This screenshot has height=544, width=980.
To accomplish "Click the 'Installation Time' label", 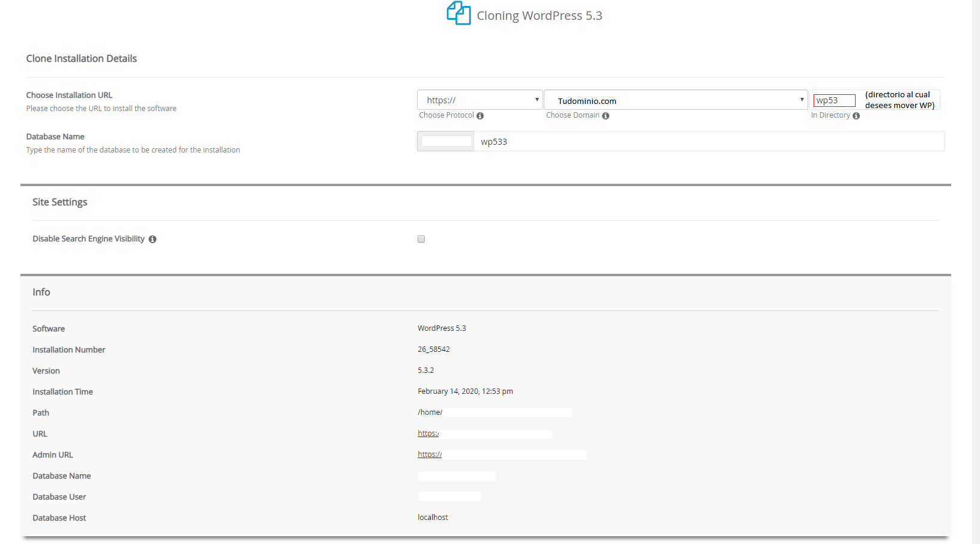I will (x=62, y=391).
